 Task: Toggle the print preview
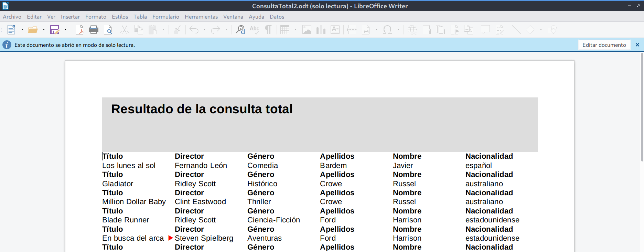point(108,30)
